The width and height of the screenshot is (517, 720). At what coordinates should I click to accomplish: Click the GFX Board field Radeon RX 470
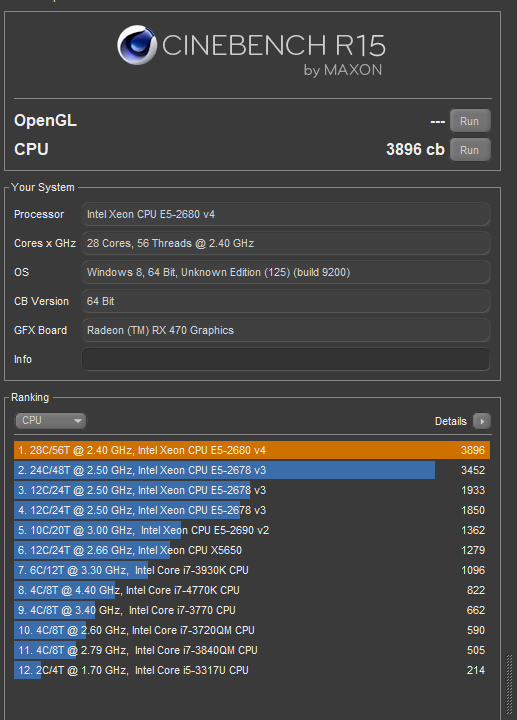(286, 330)
